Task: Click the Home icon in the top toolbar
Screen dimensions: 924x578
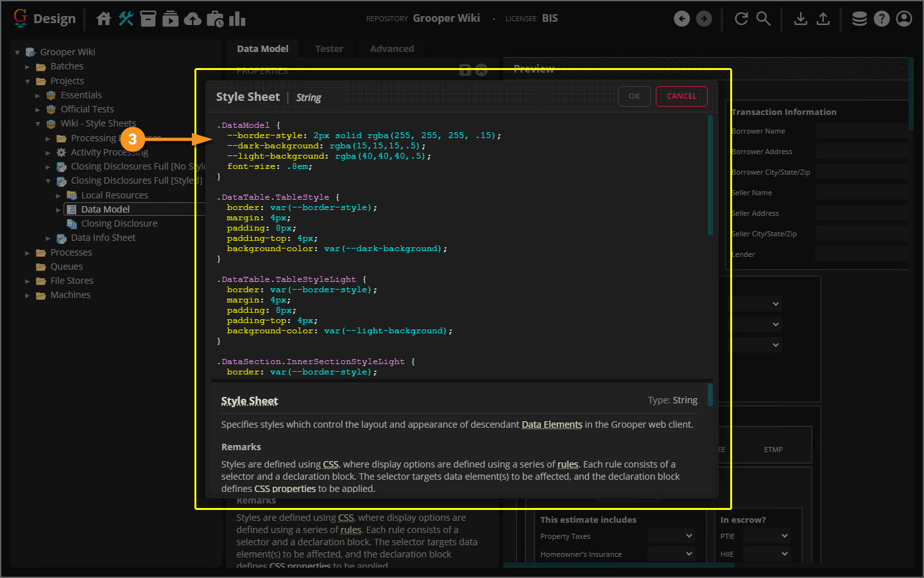Action: point(103,19)
